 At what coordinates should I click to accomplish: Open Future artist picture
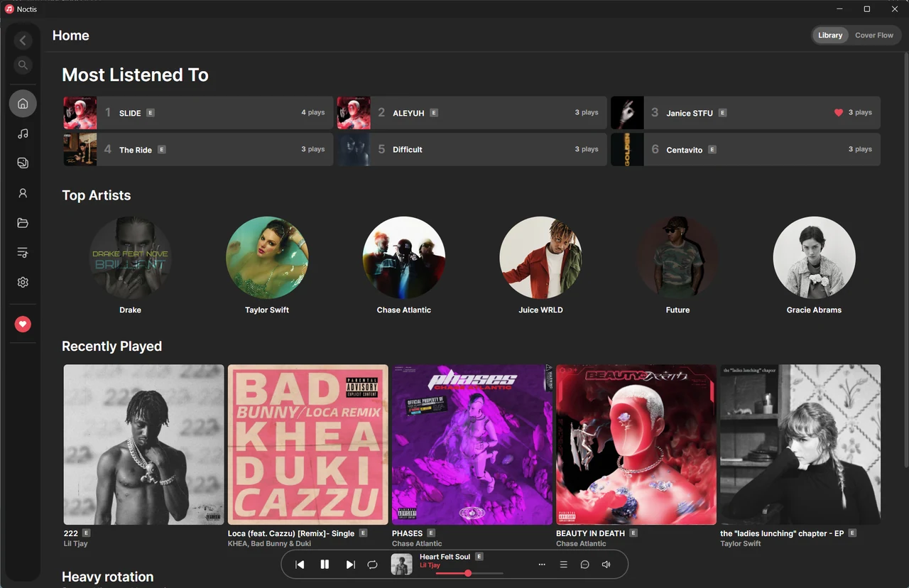coord(677,258)
